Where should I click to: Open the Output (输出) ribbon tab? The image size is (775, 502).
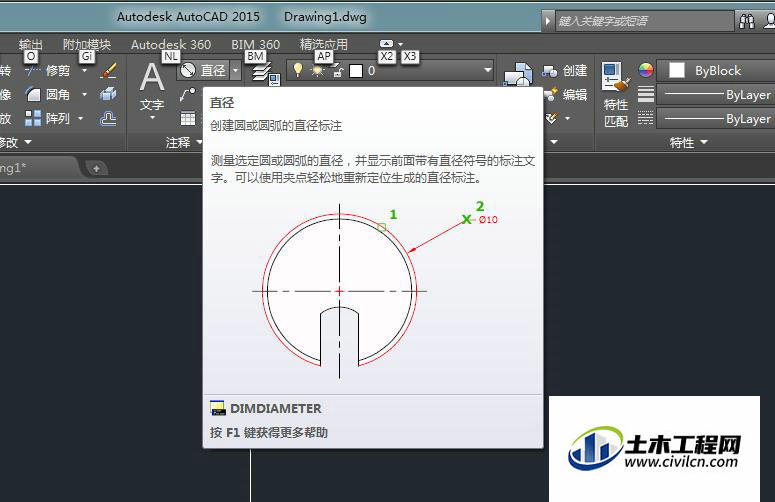pos(31,44)
